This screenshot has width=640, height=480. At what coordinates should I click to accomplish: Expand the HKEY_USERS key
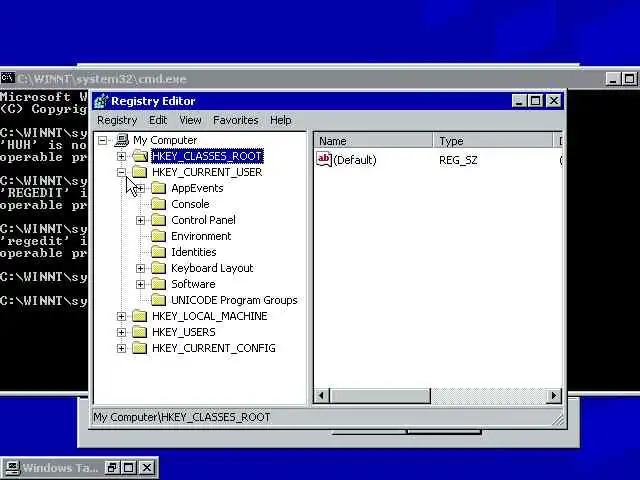coord(121,332)
